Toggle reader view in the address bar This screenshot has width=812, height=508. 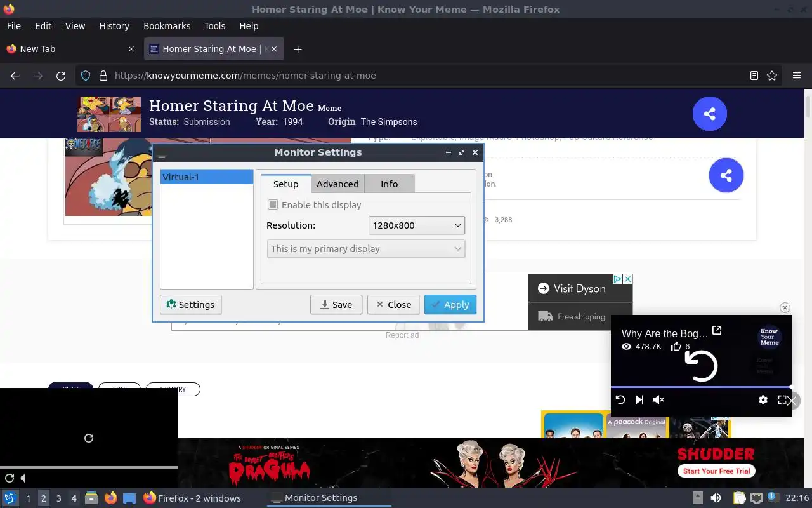pos(754,76)
